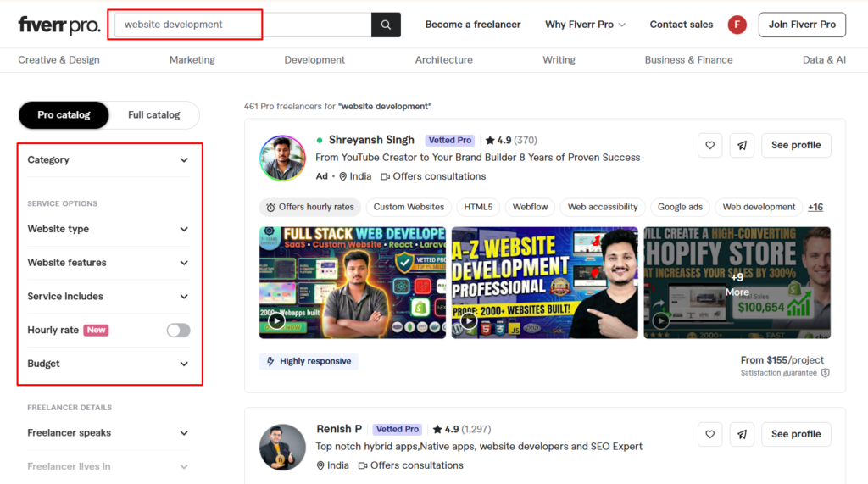Open Creative & Design category
The height and width of the screenshot is (484, 868).
(x=58, y=60)
